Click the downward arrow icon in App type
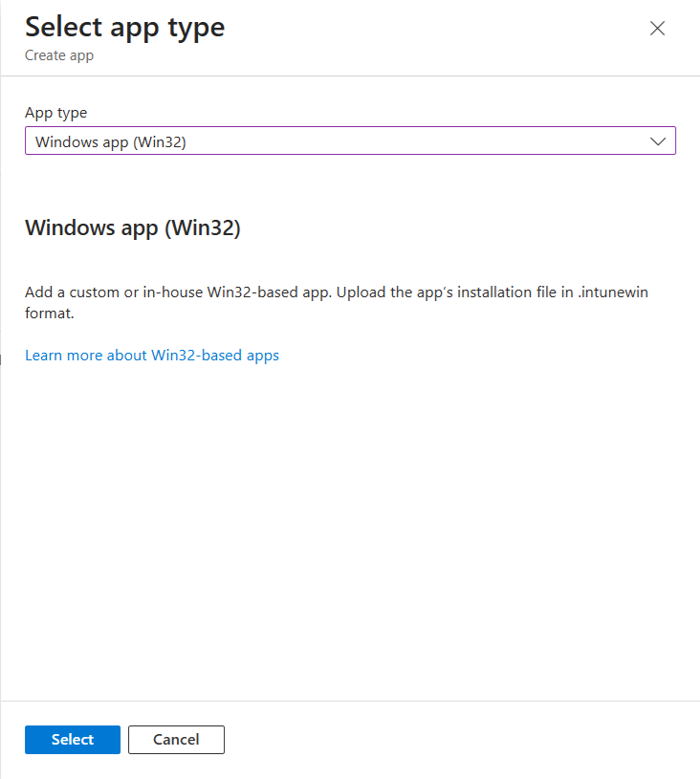Image resolution: width=700 pixels, height=779 pixels. (658, 141)
